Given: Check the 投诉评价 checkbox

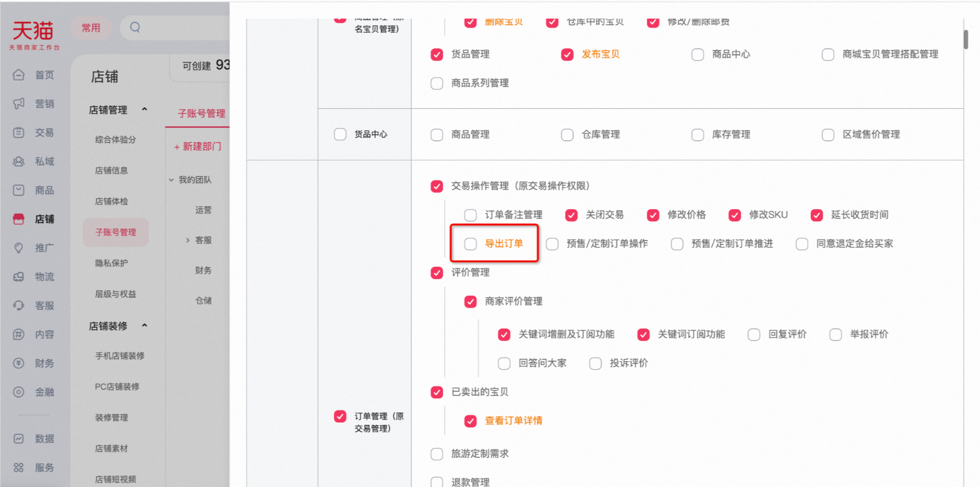Looking at the screenshot, I should [x=595, y=363].
